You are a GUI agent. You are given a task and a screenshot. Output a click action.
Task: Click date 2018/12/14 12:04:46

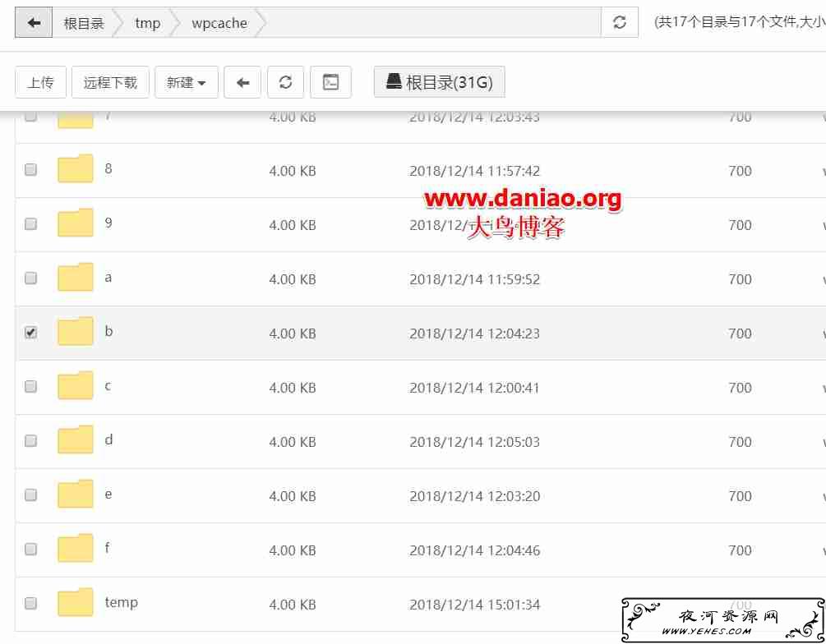(x=474, y=551)
